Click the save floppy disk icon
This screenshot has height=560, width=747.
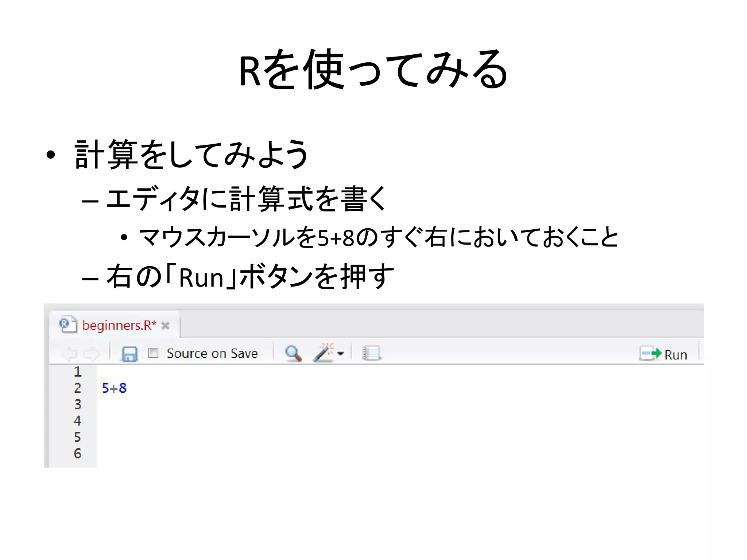click(129, 354)
